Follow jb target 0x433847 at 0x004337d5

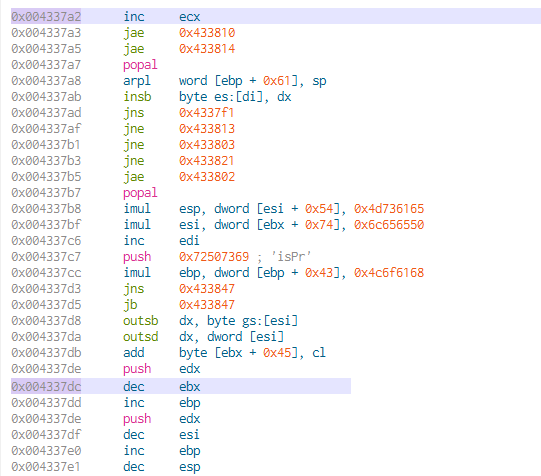(207, 305)
